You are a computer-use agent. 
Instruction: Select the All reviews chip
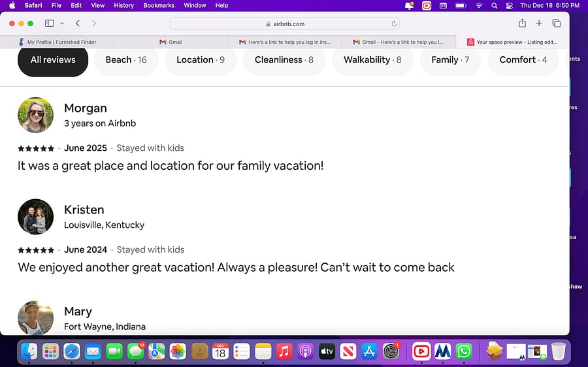(53, 60)
